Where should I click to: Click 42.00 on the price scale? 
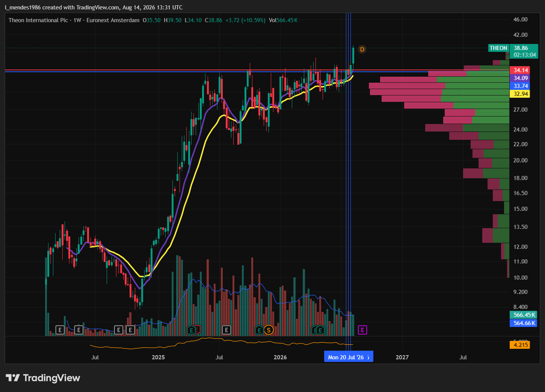click(x=520, y=35)
